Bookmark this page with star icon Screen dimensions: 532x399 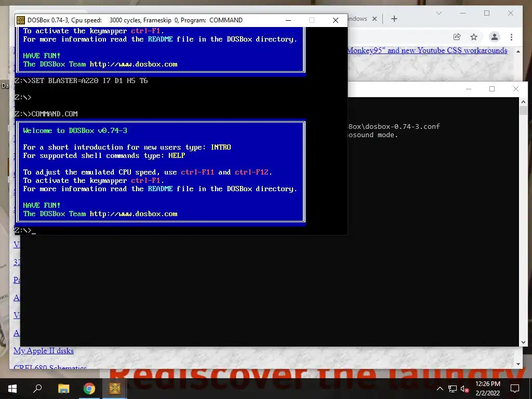click(474, 37)
